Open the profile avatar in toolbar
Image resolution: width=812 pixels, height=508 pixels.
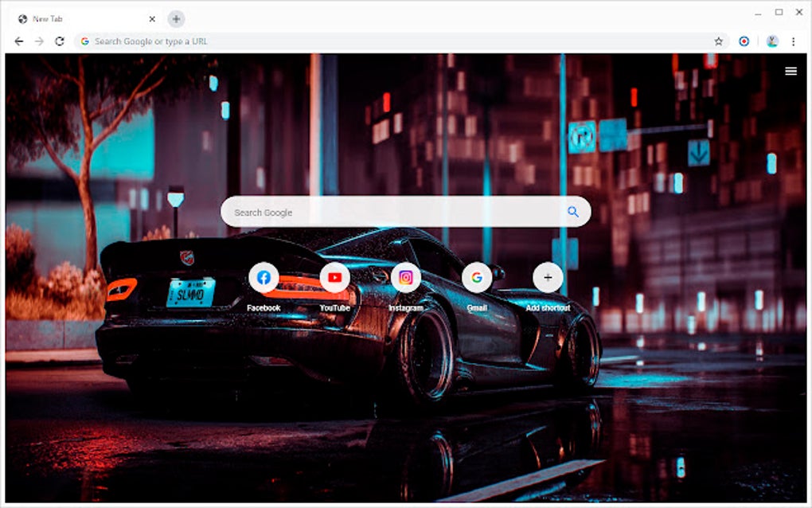click(772, 41)
